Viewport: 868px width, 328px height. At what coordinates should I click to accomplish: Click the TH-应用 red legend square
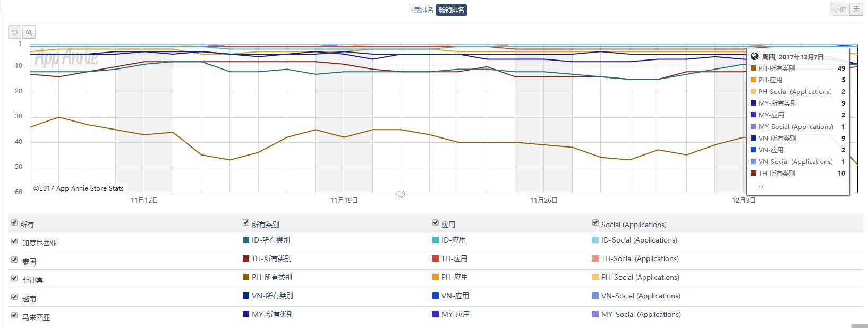(436, 258)
